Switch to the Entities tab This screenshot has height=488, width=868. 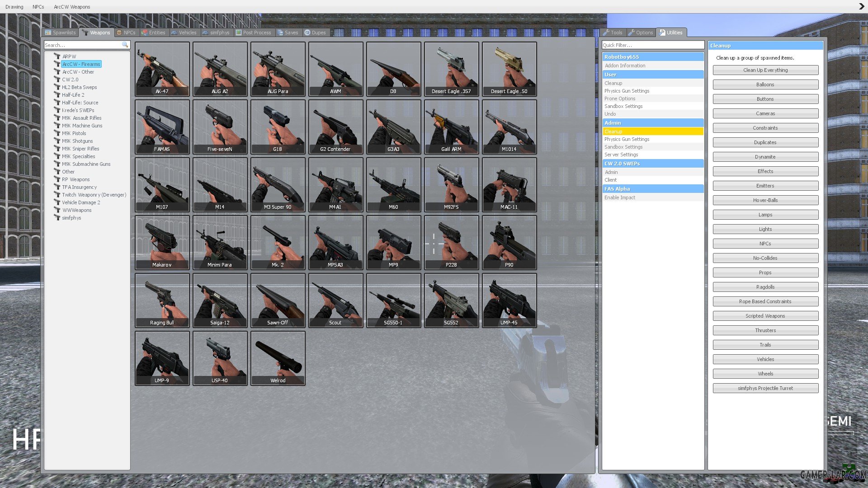[x=153, y=33]
